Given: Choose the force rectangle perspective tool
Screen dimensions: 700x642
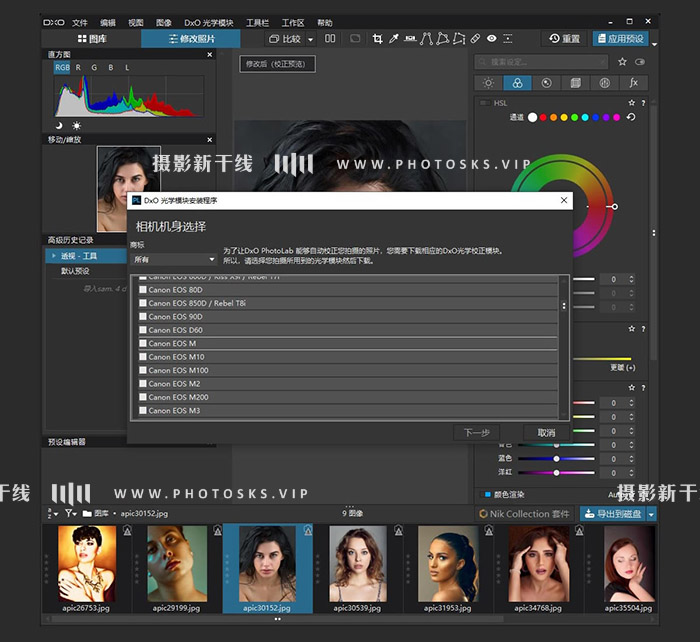Looking at the screenshot, I should click(442, 39).
